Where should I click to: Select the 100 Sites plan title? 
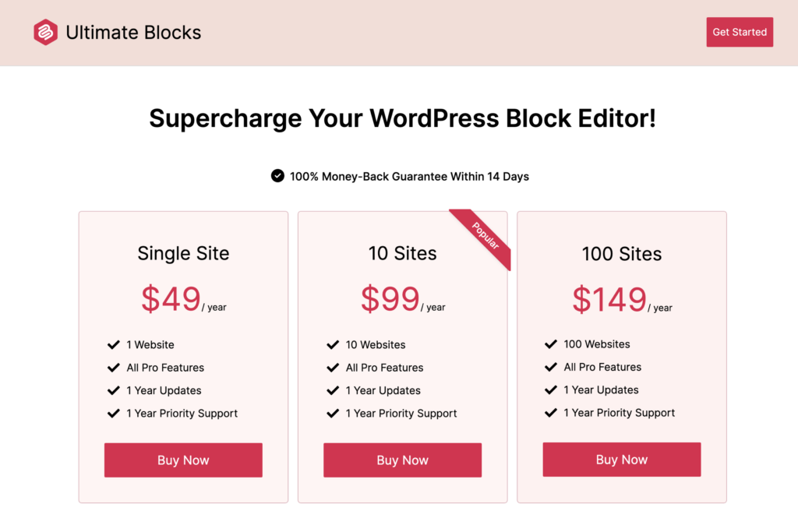[621, 254]
